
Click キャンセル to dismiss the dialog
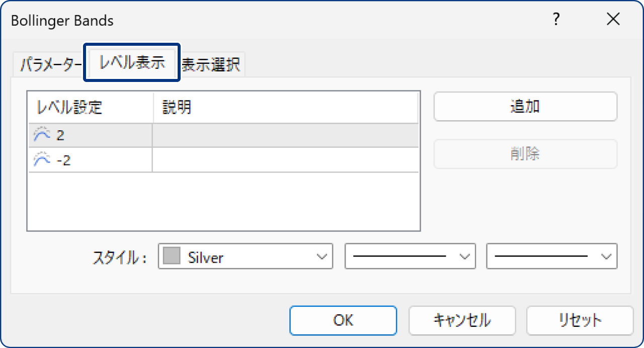pos(462,320)
